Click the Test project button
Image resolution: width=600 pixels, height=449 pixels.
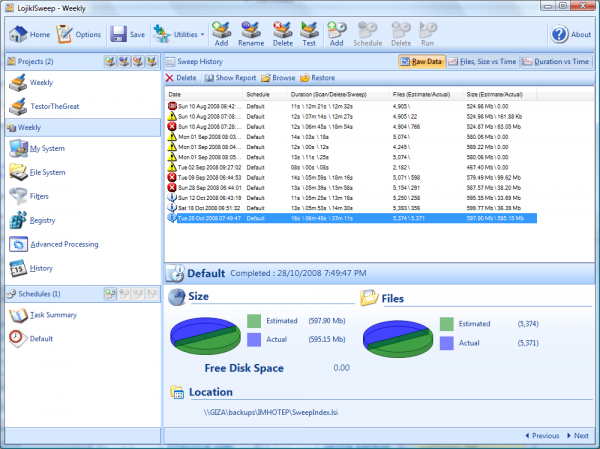(x=310, y=35)
